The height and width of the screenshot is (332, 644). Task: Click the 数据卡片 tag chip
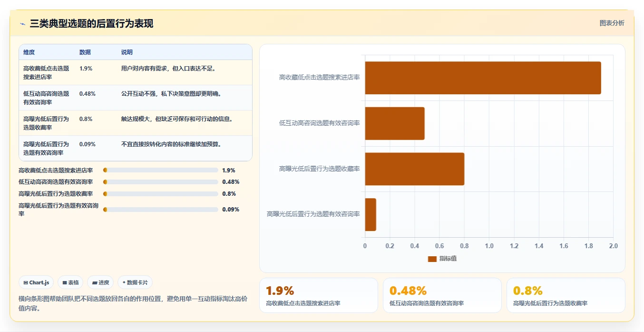point(135,282)
